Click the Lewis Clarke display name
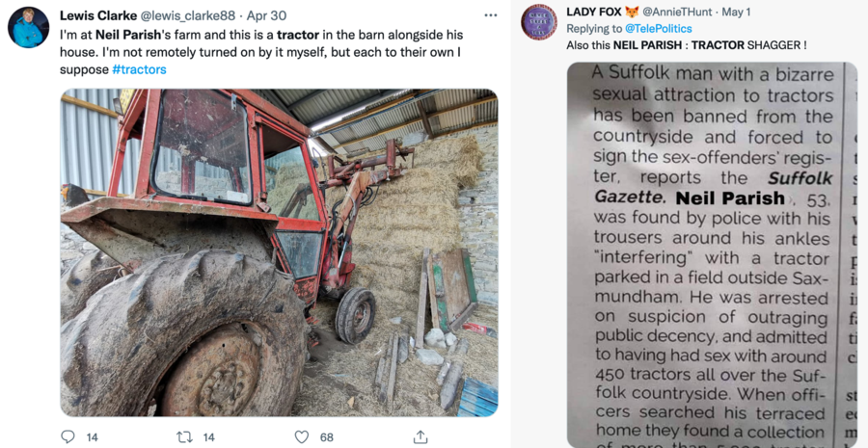Screen dimensions: 868x448 point(97,15)
